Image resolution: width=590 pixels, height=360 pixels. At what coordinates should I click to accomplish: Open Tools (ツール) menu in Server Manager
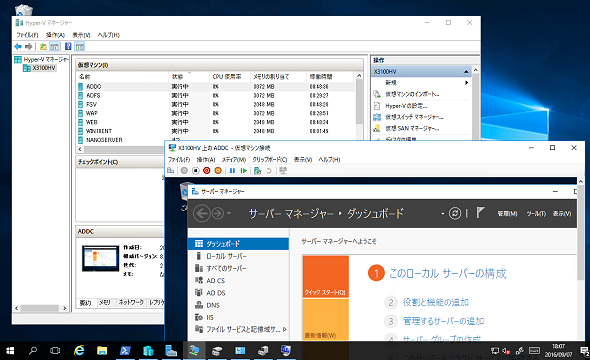point(536,214)
